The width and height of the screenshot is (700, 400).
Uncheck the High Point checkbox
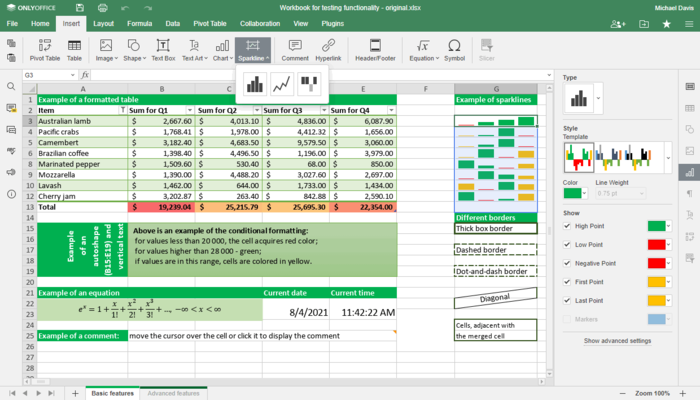click(568, 226)
